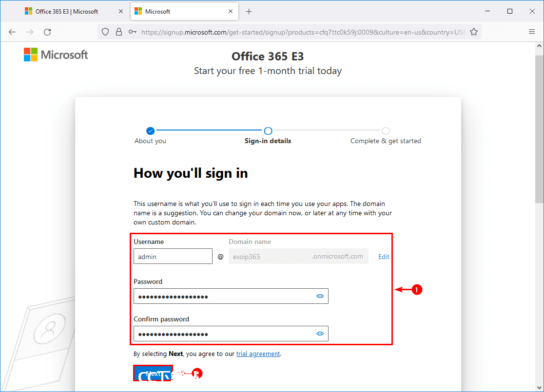Click the Next button

pos(153,373)
